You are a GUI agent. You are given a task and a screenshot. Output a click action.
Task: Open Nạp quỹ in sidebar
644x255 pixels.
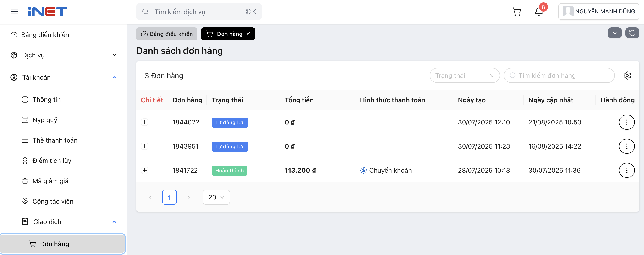click(45, 120)
